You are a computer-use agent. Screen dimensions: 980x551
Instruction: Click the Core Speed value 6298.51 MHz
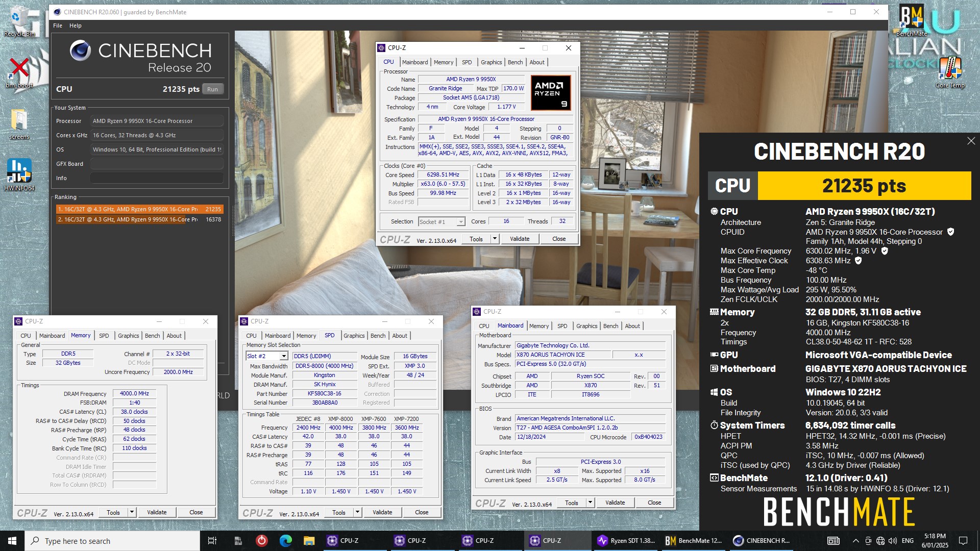(443, 174)
